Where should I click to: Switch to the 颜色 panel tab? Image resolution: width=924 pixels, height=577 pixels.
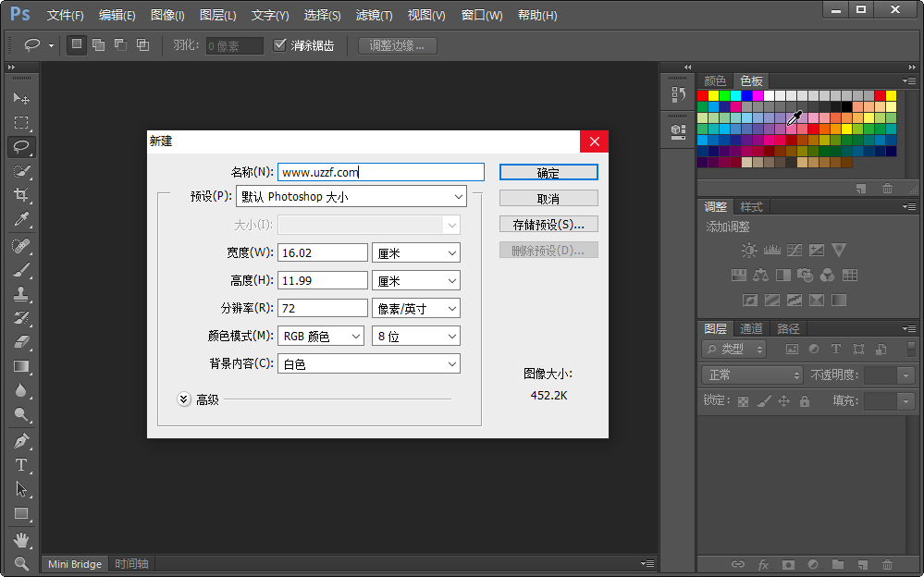click(715, 80)
